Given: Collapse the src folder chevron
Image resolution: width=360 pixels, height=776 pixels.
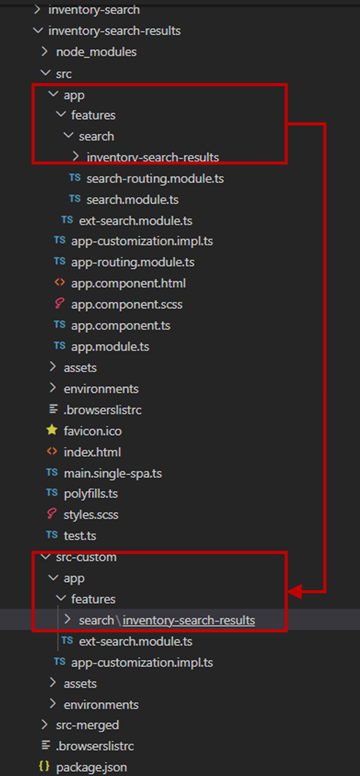Looking at the screenshot, I should [45, 73].
